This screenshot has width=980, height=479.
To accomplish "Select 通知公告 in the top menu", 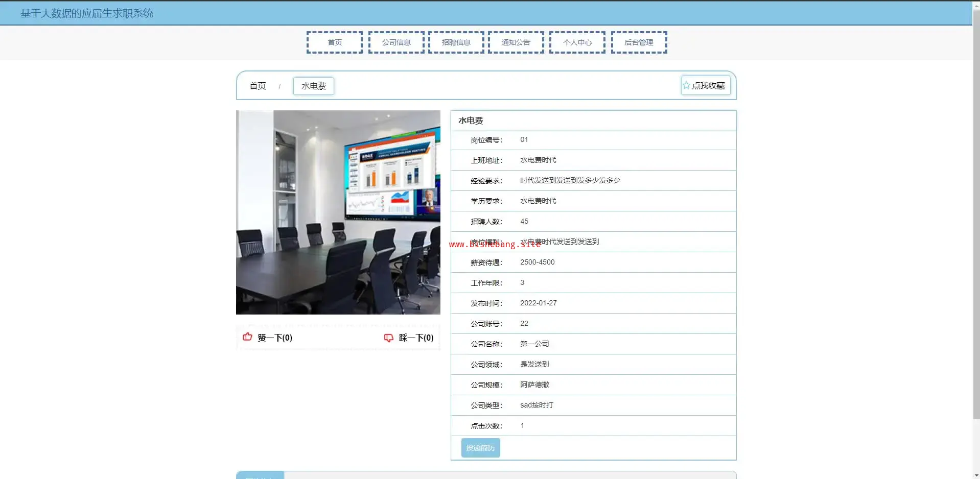I will point(516,42).
